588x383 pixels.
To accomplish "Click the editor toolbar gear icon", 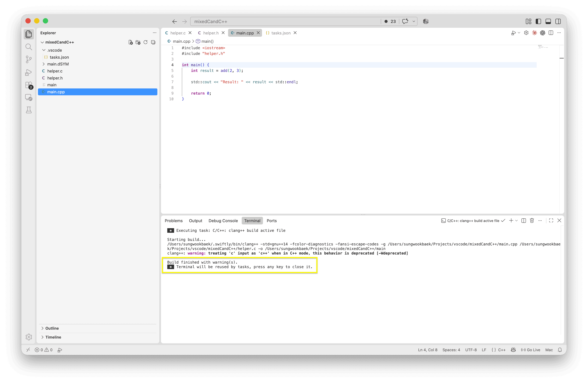I will (x=526, y=33).
